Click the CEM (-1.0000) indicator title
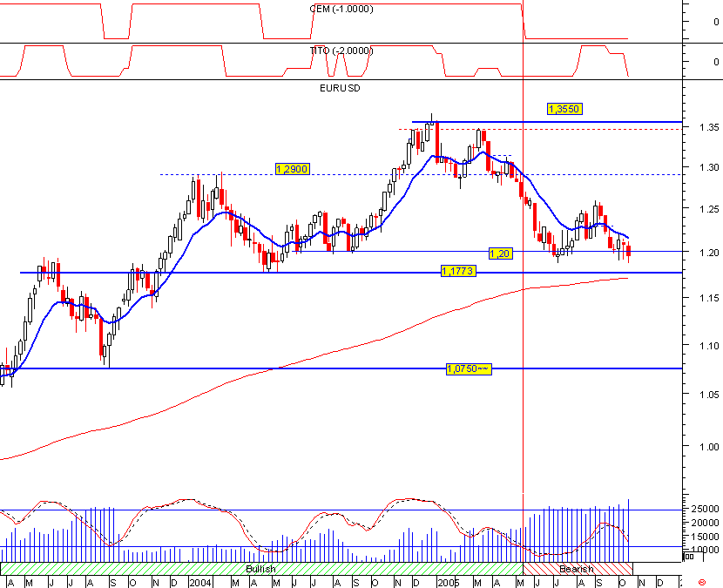 341,9
